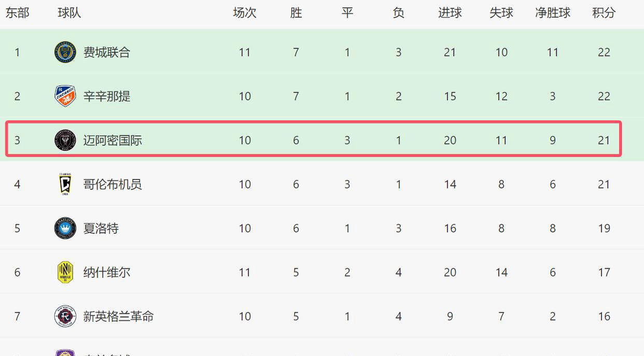The width and height of the screenshot is (644, 356).
Task: Click the Columbus Crew team logo
Action: [65, 184]
